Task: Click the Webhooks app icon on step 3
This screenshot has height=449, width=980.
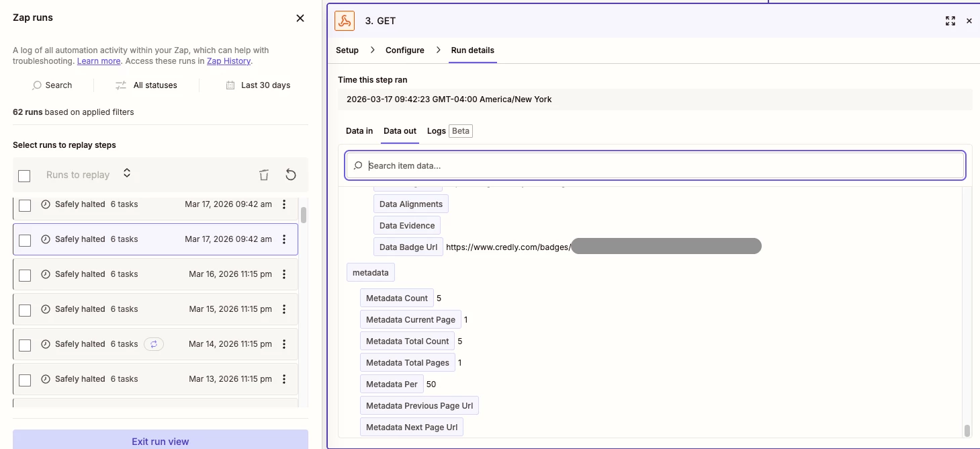Action: tap(345, 21)
